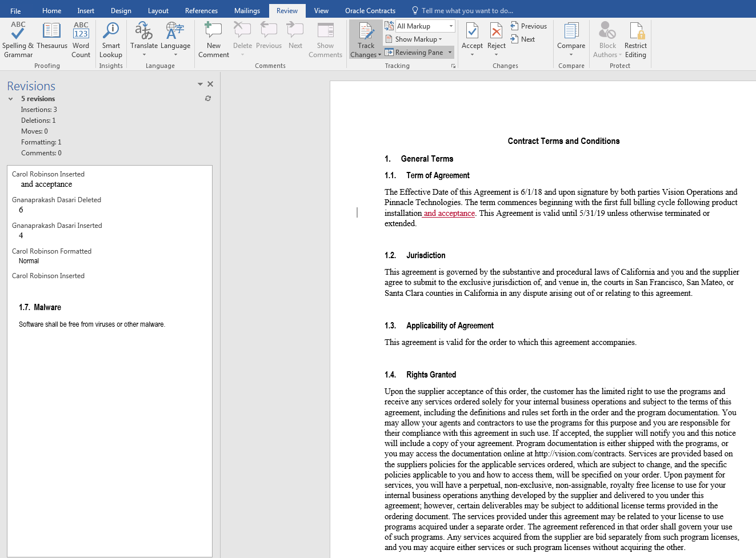Switch to the Home tab
Image resolution: width=756 pixels, height=558 pixels.
point(51,11)
